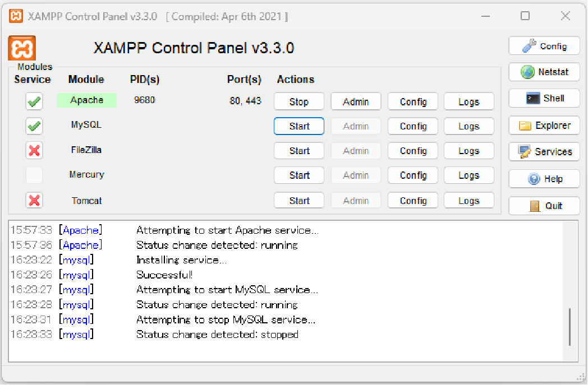Stop the Apache module
This screenshot has width=588, height=385.
[x=299, y=101]
